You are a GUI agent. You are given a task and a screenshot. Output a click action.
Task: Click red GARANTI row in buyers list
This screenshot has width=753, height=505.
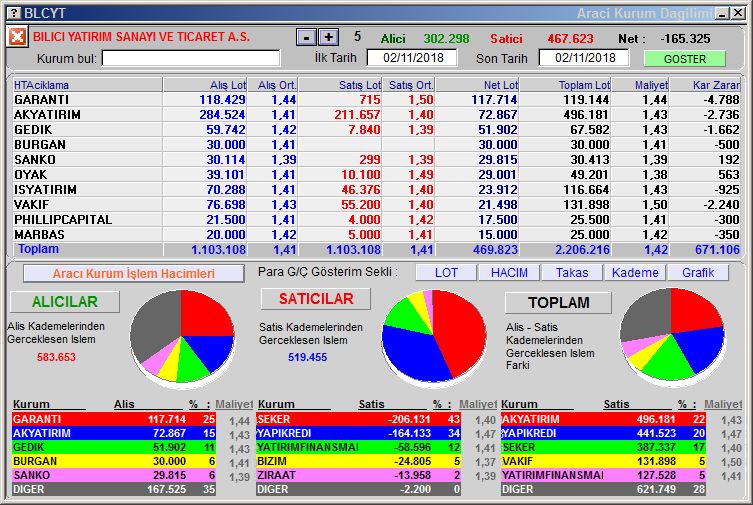point(114,419)
